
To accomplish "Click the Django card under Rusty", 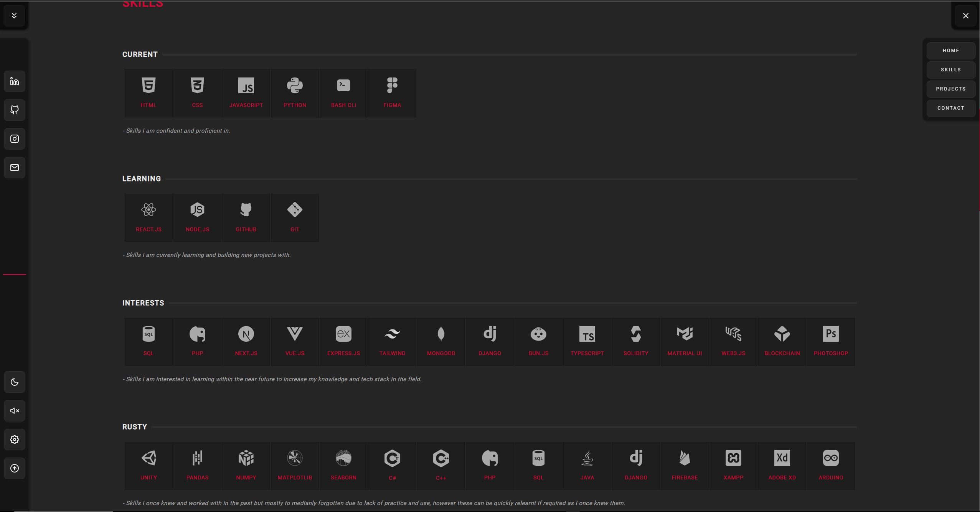I will [636, 466].
